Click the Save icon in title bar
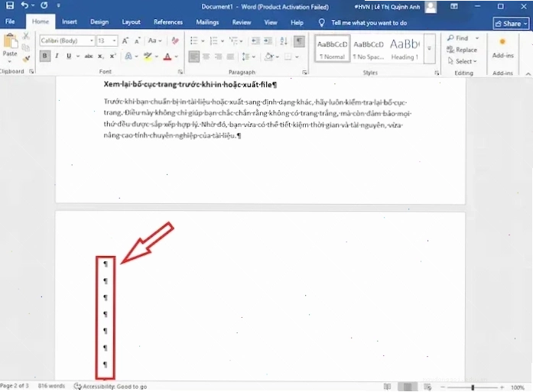Screen dimensions: 533x392 pyautogui.click(x=9, y=5)
